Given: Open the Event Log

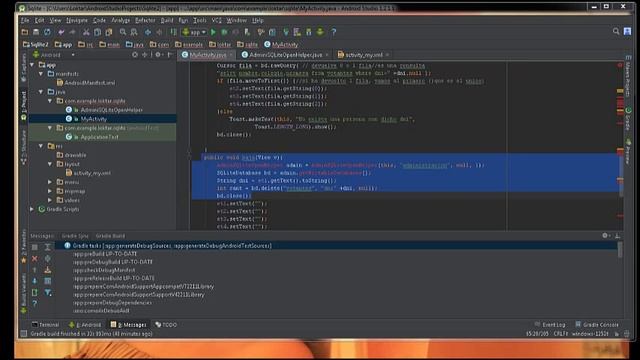Looking at the screenshot, I should 550,325.
